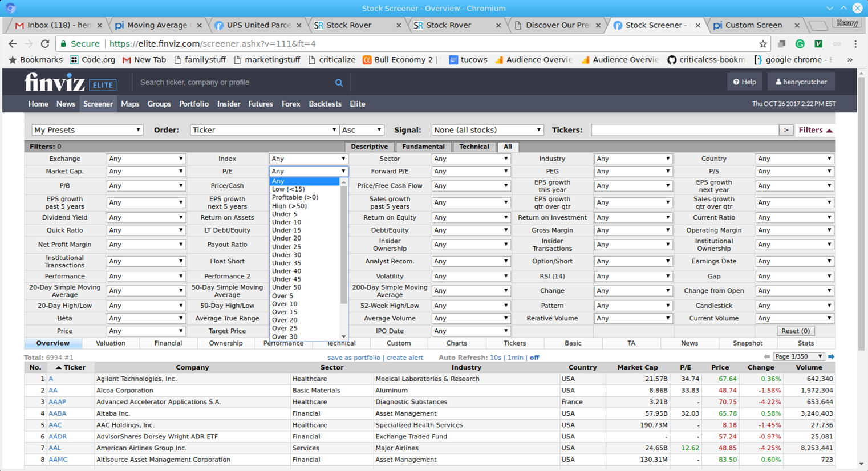Close the Inbox (118) tab
The height and width of the screenshot is (471, 868).
(x=100, y=25)
